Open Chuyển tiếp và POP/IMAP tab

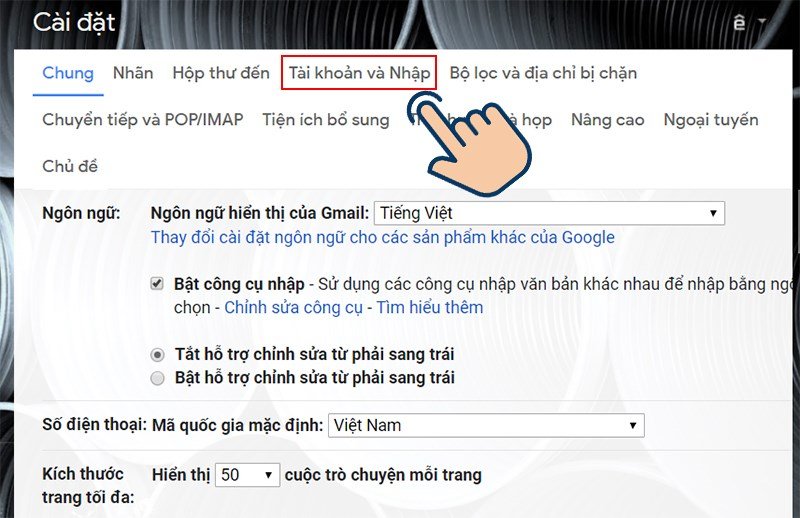coord(142,119)
